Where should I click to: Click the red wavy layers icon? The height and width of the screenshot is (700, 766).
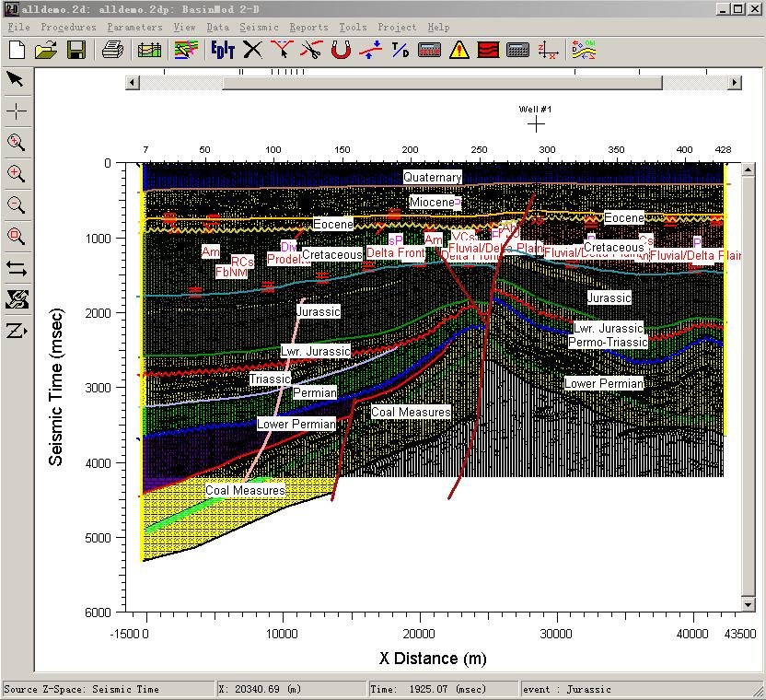click(x=488, y=50)
